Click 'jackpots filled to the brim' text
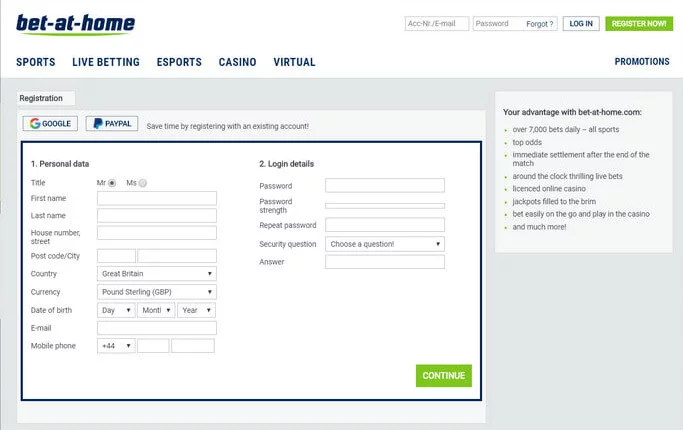Screen dimensions: 683x430 554,201
